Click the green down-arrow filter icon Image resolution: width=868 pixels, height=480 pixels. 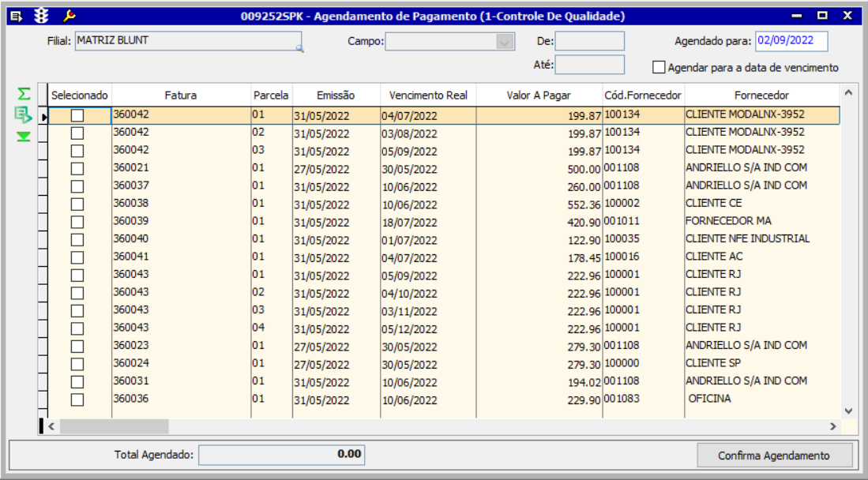(24, 137)
